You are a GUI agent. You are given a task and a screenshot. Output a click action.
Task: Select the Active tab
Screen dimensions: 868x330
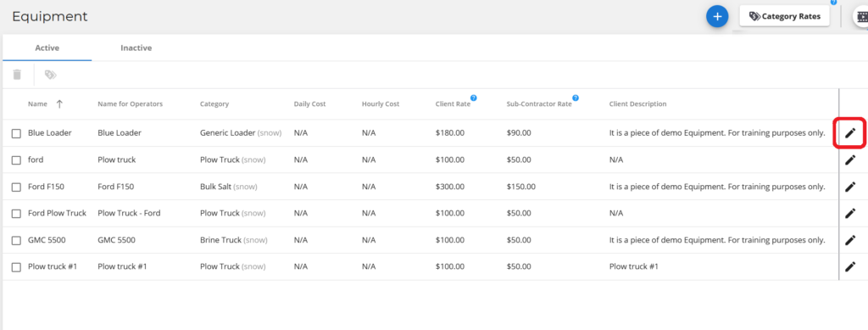pos(47,48)
